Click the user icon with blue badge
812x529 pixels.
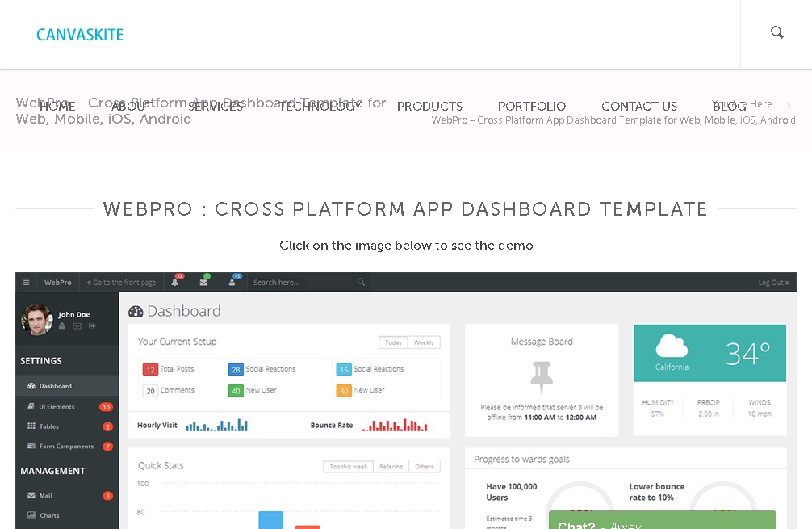tap(232, 282)
